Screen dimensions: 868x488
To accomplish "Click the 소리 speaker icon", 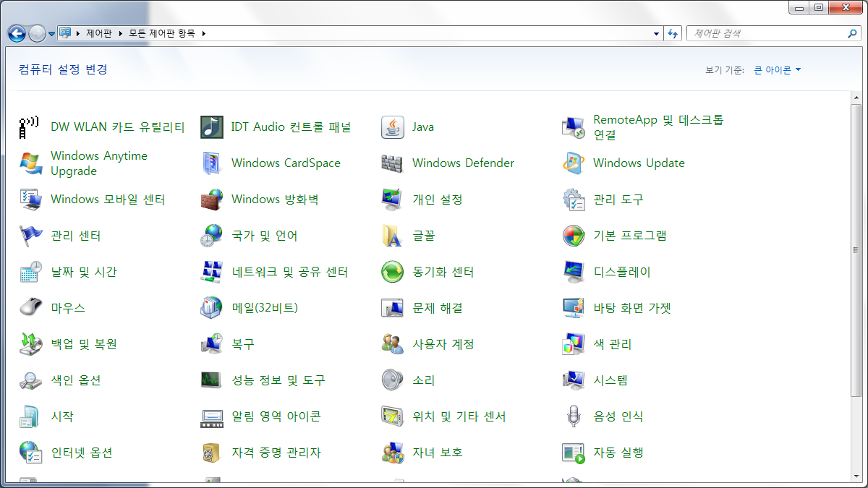I will (393, 380).
